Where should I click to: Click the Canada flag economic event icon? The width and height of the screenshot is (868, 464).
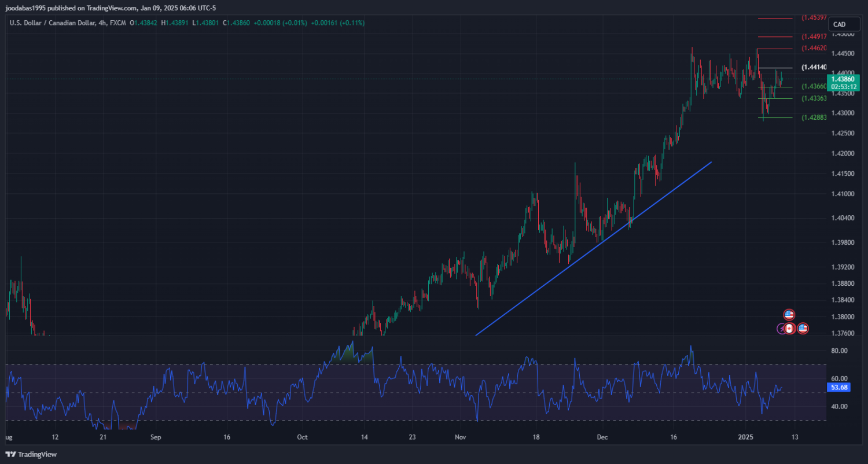point(789,329)
